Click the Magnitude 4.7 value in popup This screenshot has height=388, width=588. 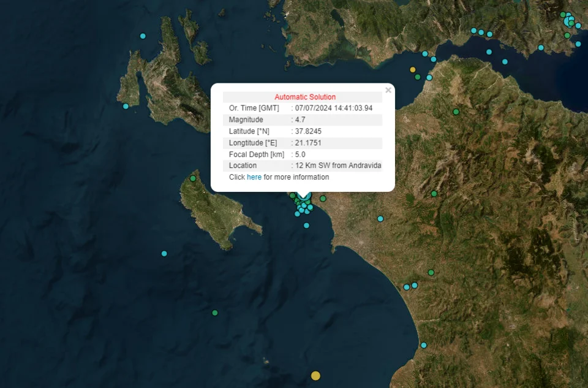[300, 120]
